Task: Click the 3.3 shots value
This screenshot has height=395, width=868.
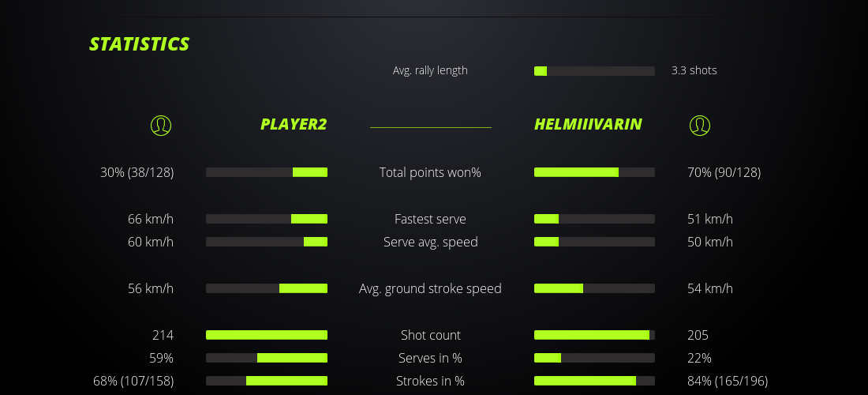Action: coord(694,70)
